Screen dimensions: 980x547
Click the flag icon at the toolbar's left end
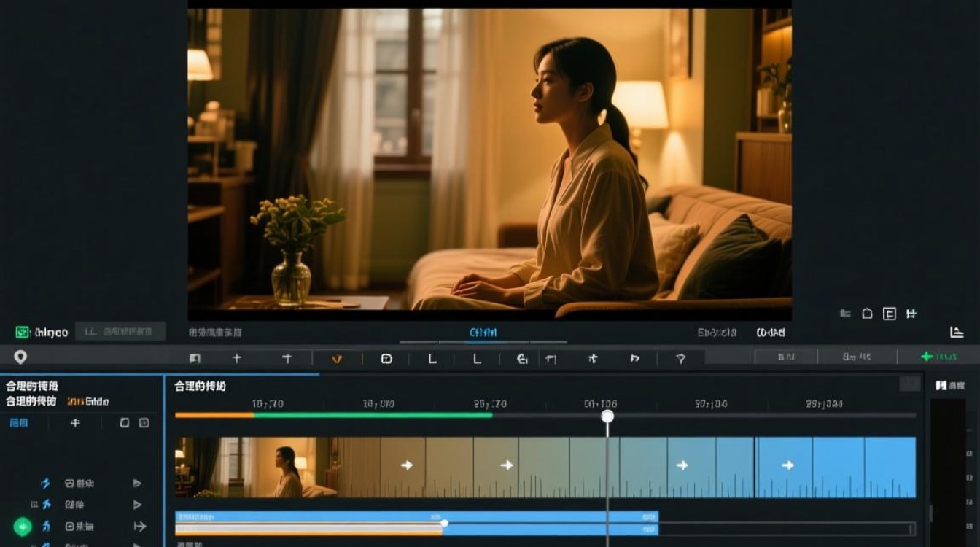tap(195, 358)
